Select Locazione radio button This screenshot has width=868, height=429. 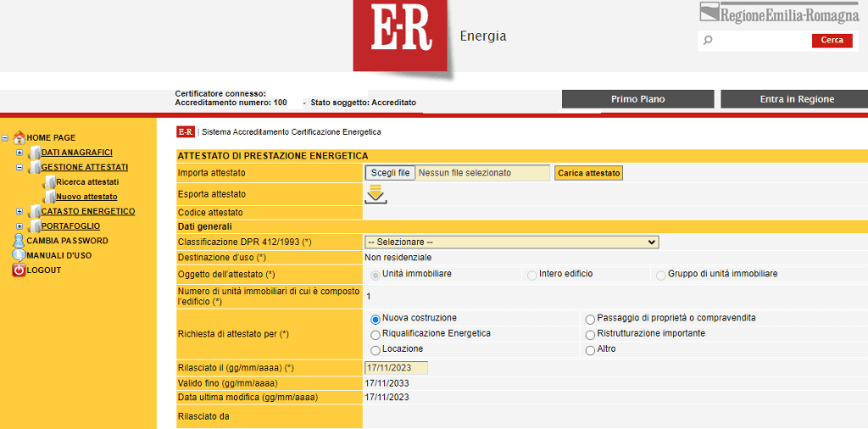[x=376, y=350]
